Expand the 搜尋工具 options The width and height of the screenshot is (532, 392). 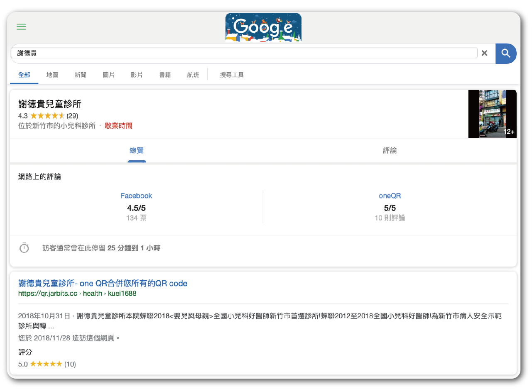232,75
